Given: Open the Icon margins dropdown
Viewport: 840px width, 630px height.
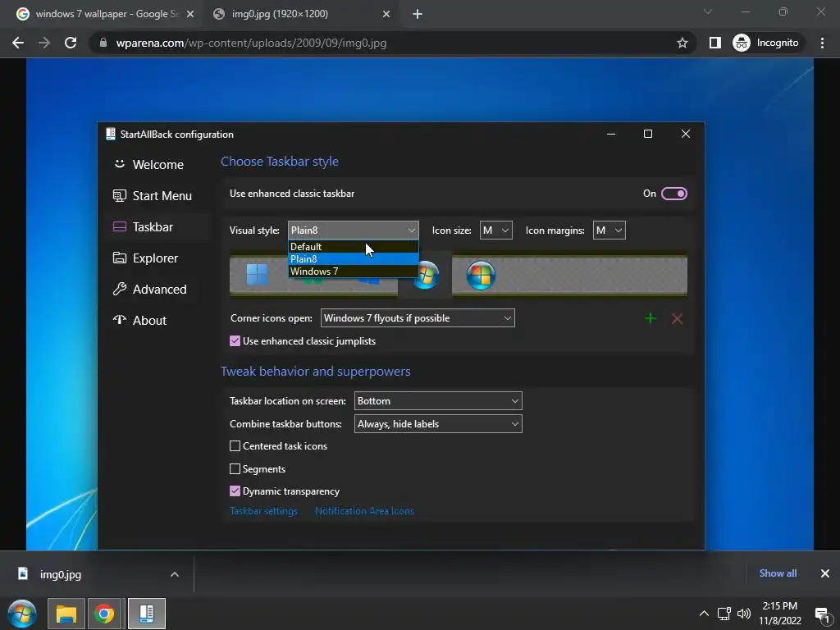Looking at the screenshot, I should point(609,231).
